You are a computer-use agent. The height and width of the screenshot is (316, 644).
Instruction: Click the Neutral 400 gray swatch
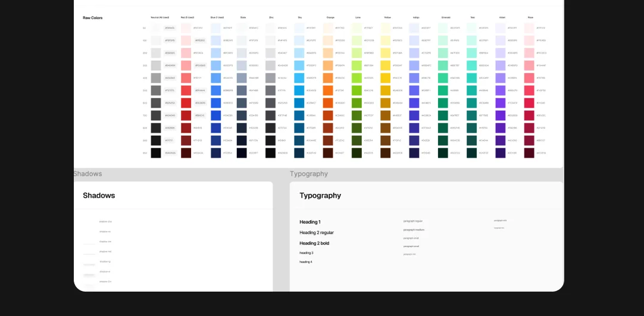[x=156, y=78]
